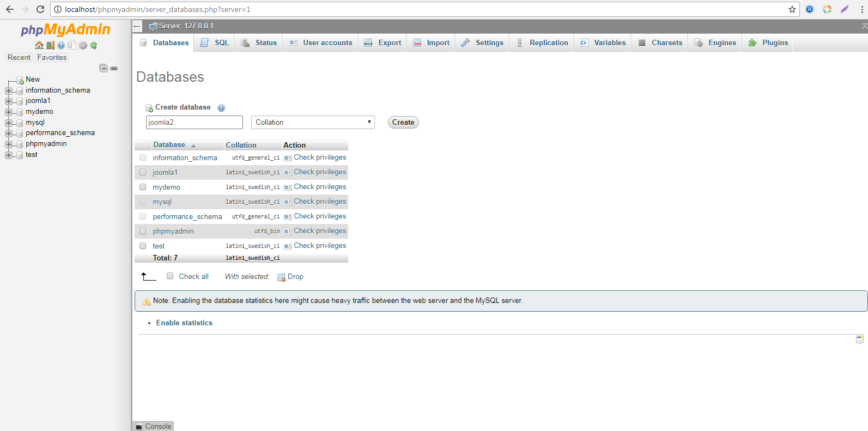This screenshot has width=868, height=431.
Task: Click the mysql database icon in the tree
Action: click(x=20, y=123)
